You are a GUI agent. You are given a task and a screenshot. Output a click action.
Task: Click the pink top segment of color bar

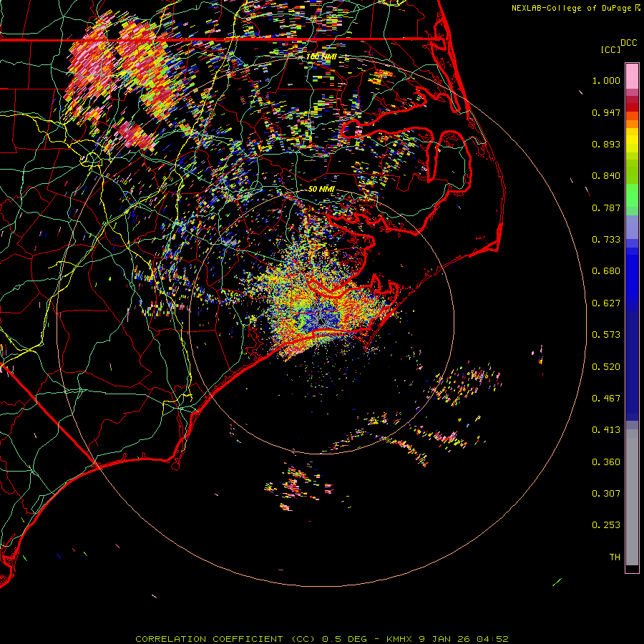click(632, 77)
